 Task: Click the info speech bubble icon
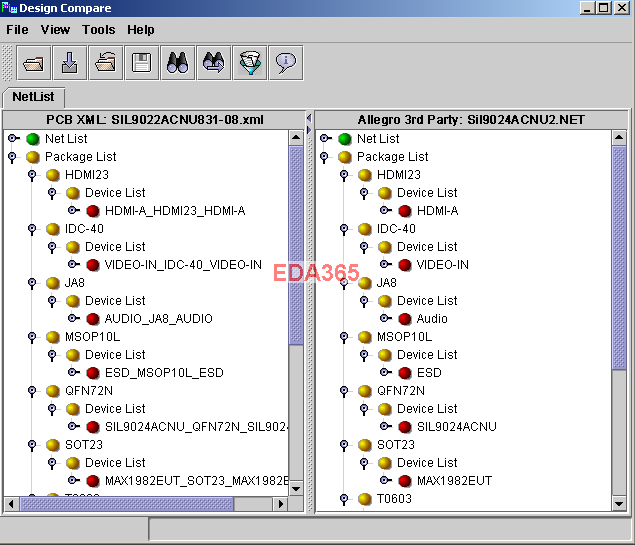point(286,63)
